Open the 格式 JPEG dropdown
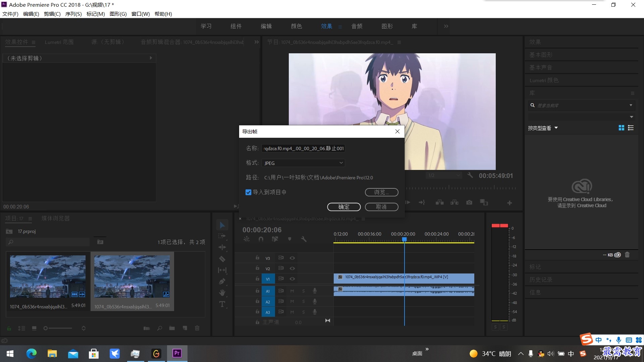This screenshot has height=362, width=644. [303, 163]
